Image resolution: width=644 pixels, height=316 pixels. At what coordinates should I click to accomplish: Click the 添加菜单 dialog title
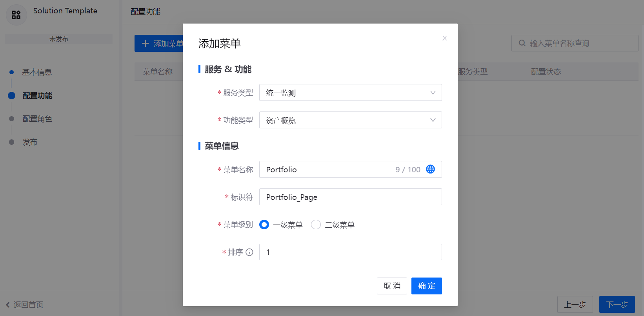pos(220,44)
